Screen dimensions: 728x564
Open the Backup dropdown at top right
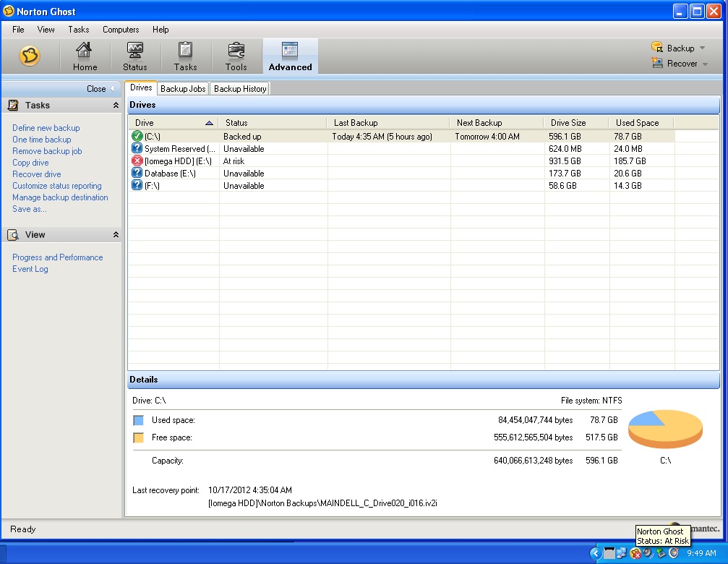point(679,48)
